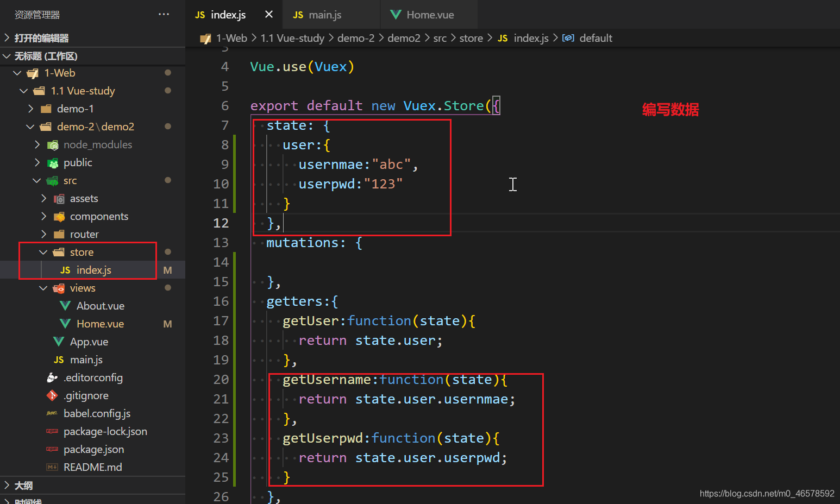Viewport: 840px width, 504px height.
Task: Click the .gitignore git icon
Action: [52, 395]
